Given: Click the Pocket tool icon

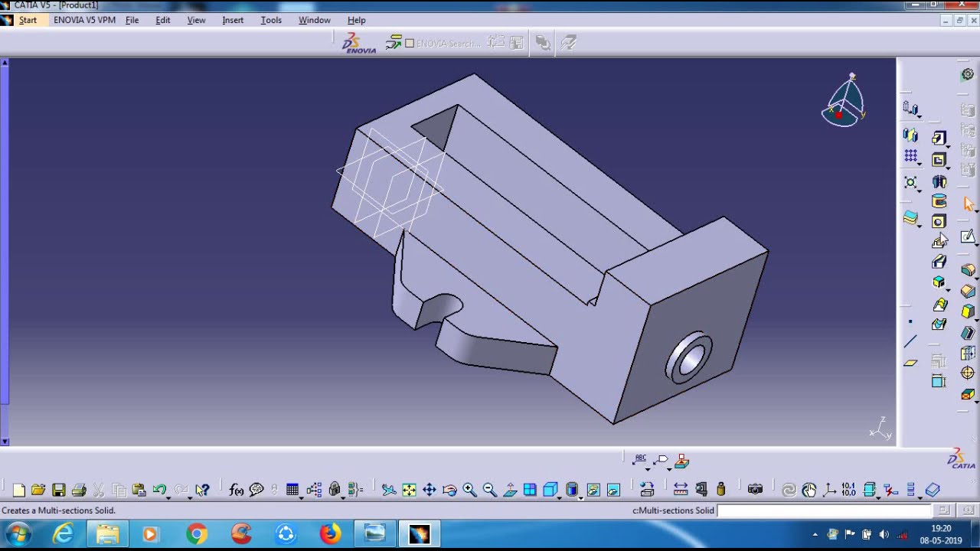Looking at the screenshot, I should (939, 160).
